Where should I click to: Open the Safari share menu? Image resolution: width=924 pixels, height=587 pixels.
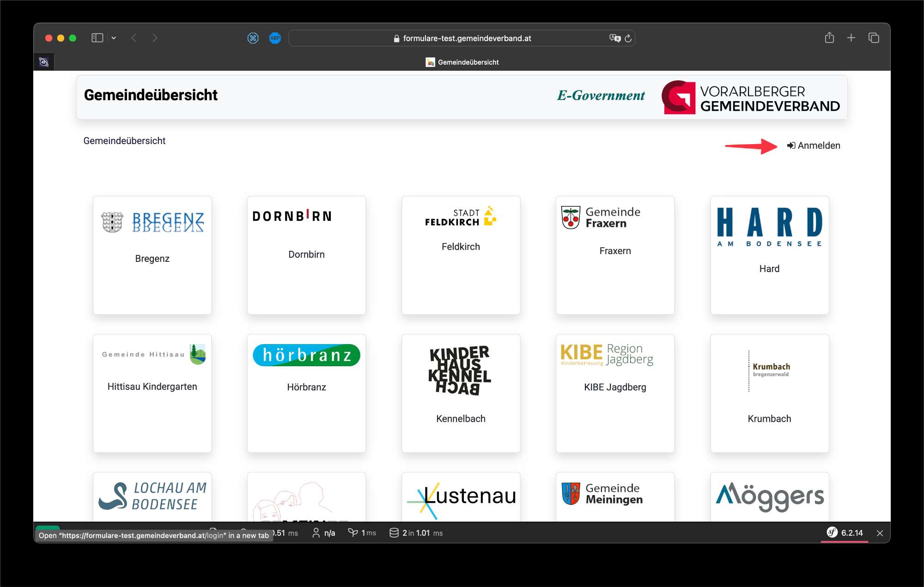click(829, 37)
